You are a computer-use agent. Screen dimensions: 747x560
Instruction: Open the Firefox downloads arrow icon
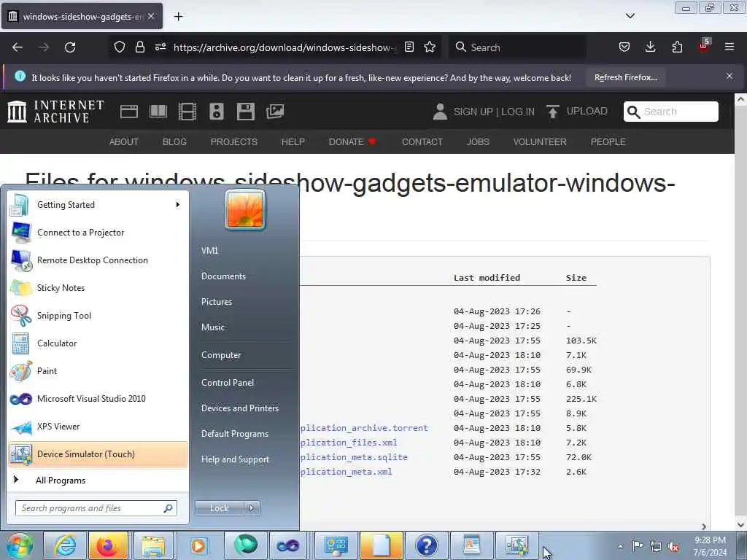coord(650,47)
